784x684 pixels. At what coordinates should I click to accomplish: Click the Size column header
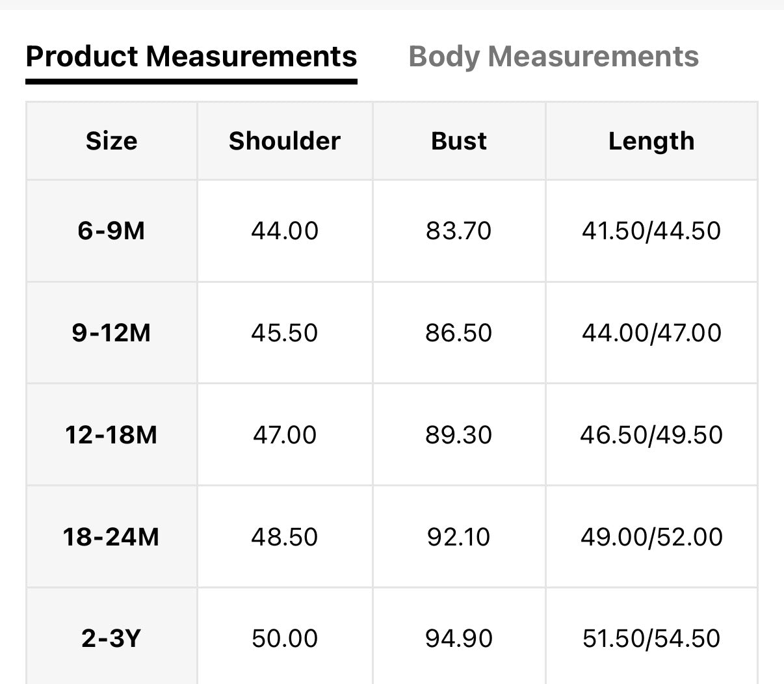[x=111, y=141]
